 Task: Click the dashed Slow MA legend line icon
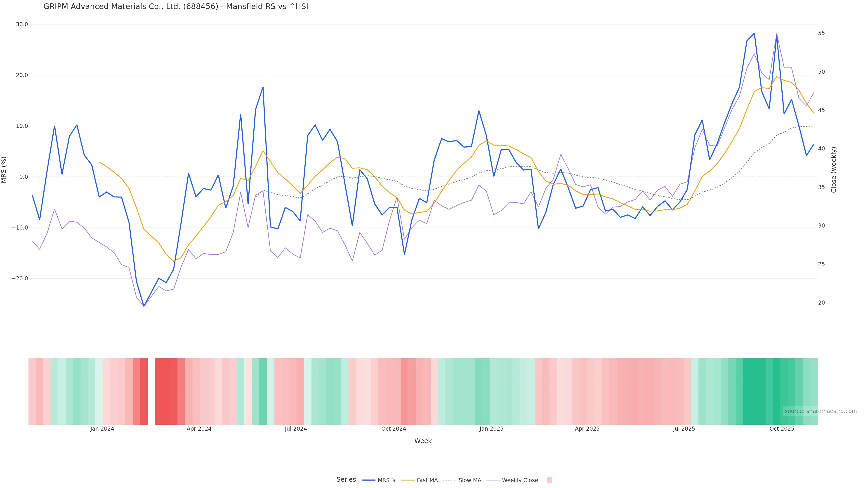click(x=449, y=480)
